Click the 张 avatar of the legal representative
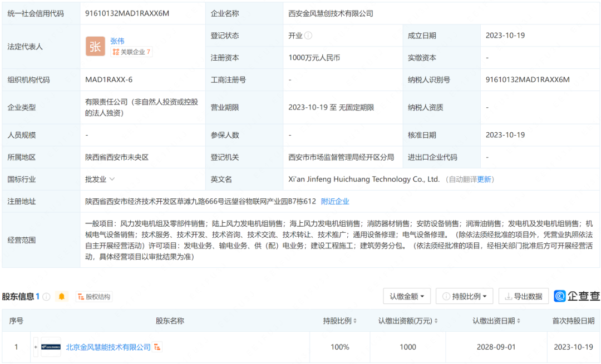The height and width of the screenshot is (364, 601). (95, 47)
